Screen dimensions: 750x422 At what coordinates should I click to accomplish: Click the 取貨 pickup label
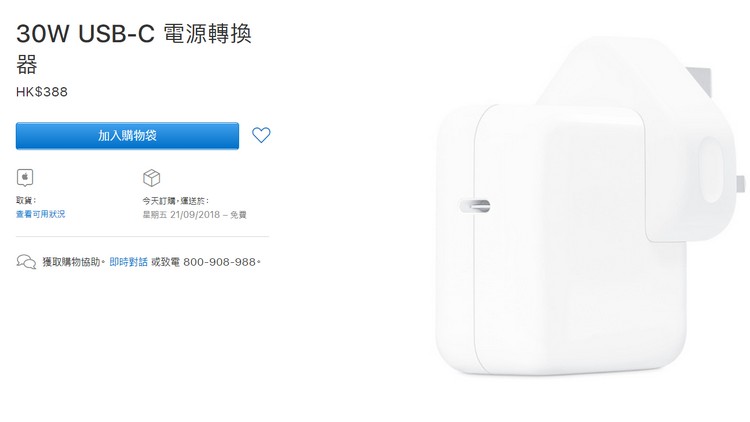tap(26, 200)
